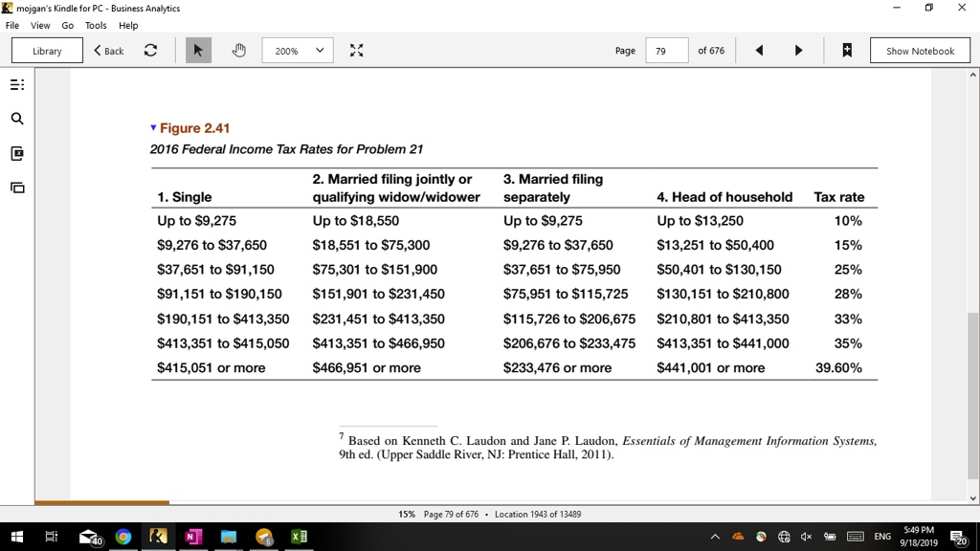This screenshot has height=551, width=980.
Task: Toggle the Show Notebook panel
Action: pos(919,50)
